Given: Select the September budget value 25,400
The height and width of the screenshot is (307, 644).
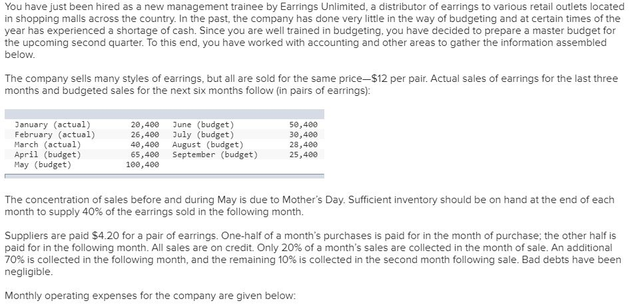Looking at the screenshot, I should [304, 154].
